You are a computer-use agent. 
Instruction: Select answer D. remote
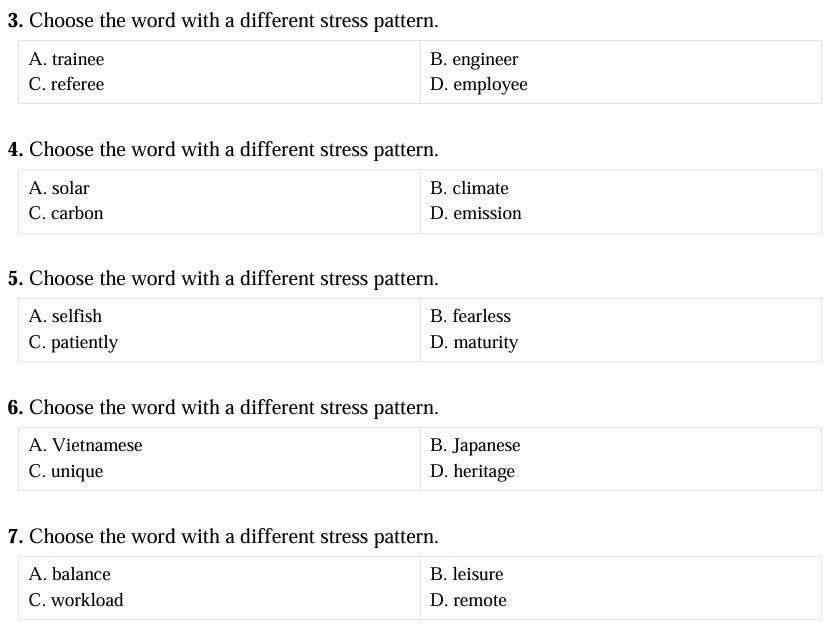point(468,600)
